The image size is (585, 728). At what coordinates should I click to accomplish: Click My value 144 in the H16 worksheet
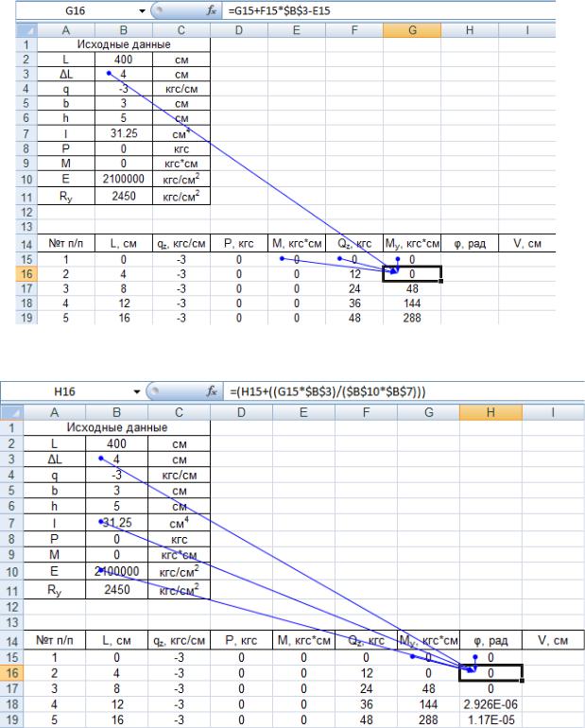tap(428, 704)
